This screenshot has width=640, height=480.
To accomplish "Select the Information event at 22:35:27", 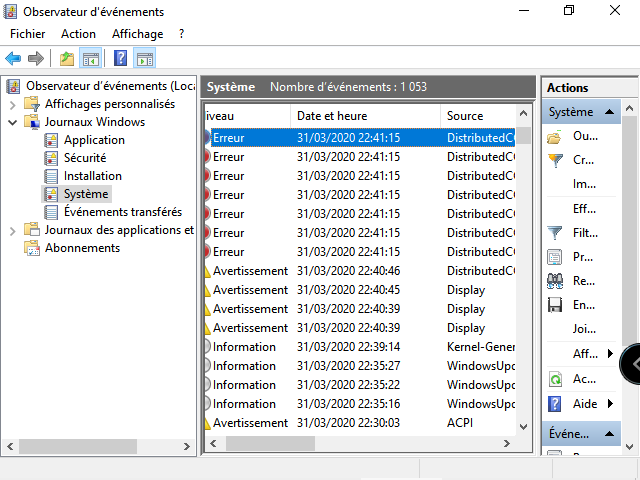I will (x=360, y=366).
